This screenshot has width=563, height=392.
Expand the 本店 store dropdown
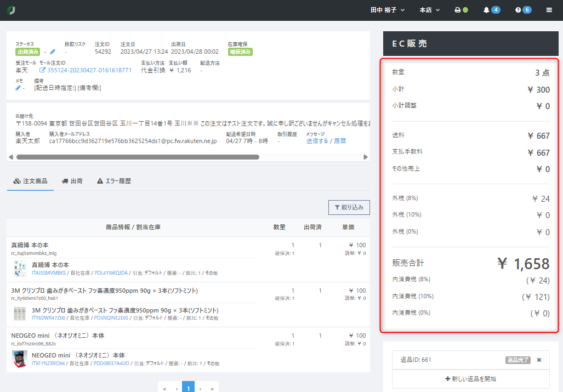(429, 10)
